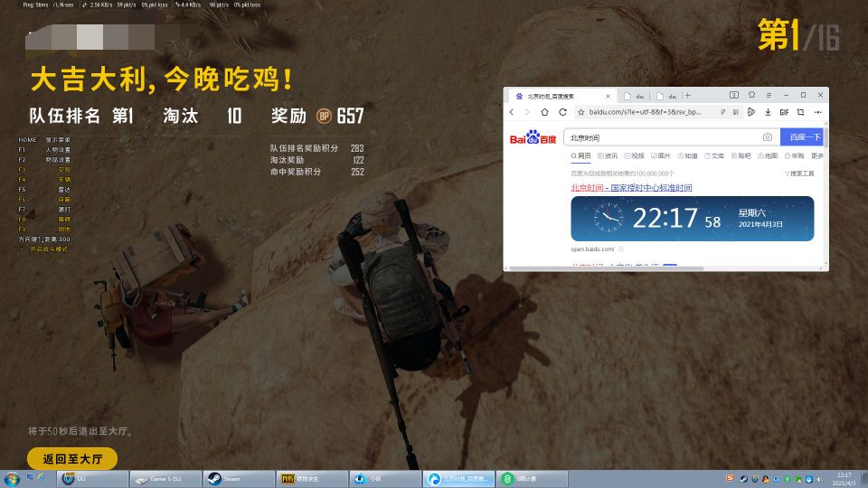Open the skin shirt icon in browser title bar
Image resolution: width=868 pixels, height=488 pixels.
coord(751,95)
